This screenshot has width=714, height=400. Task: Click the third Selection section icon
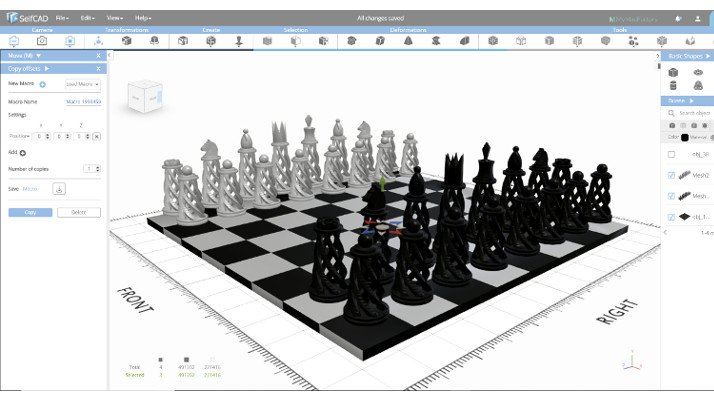tap(323, 41)
